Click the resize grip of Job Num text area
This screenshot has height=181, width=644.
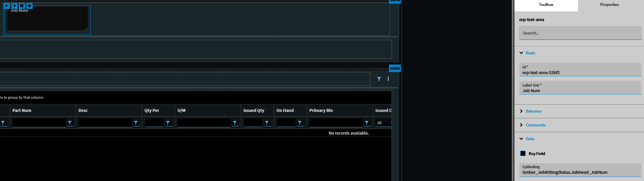(86, 29)
